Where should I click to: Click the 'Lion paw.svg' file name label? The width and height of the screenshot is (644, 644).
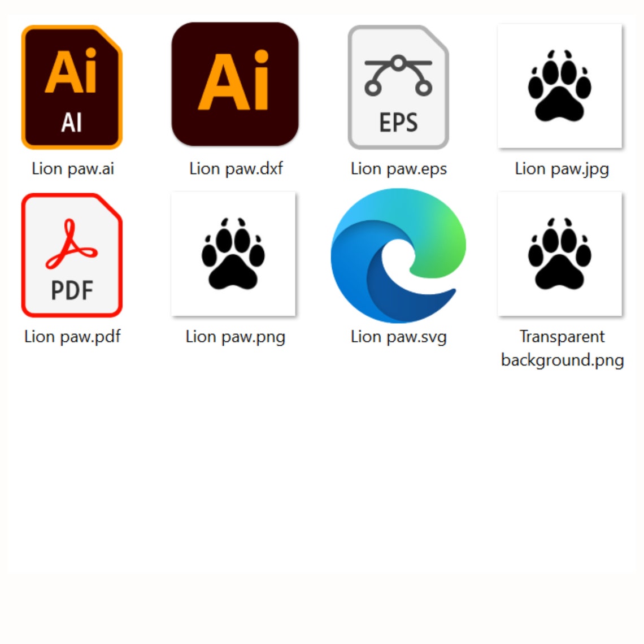[398, 337]
